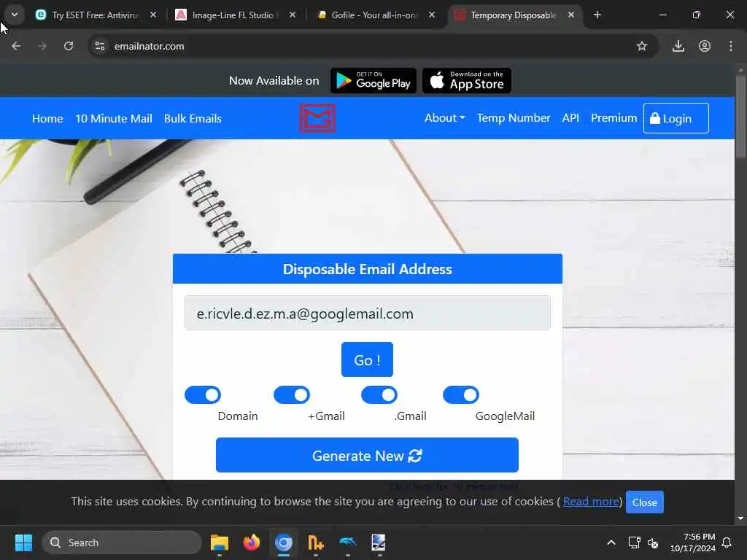View site information icon in address bar
Image resolution: width=747 pixels, height=560 pixels.
pyautogui.click(x=99, y=46)
